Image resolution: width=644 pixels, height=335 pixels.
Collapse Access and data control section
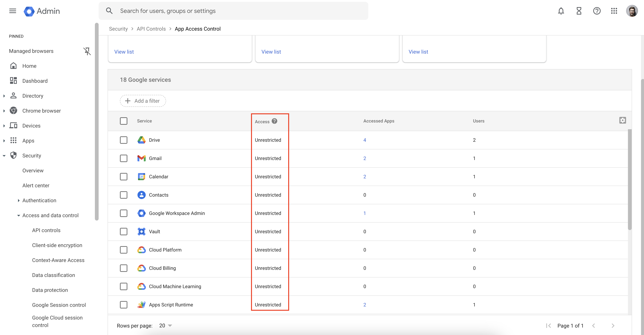(x=18, y=215)
